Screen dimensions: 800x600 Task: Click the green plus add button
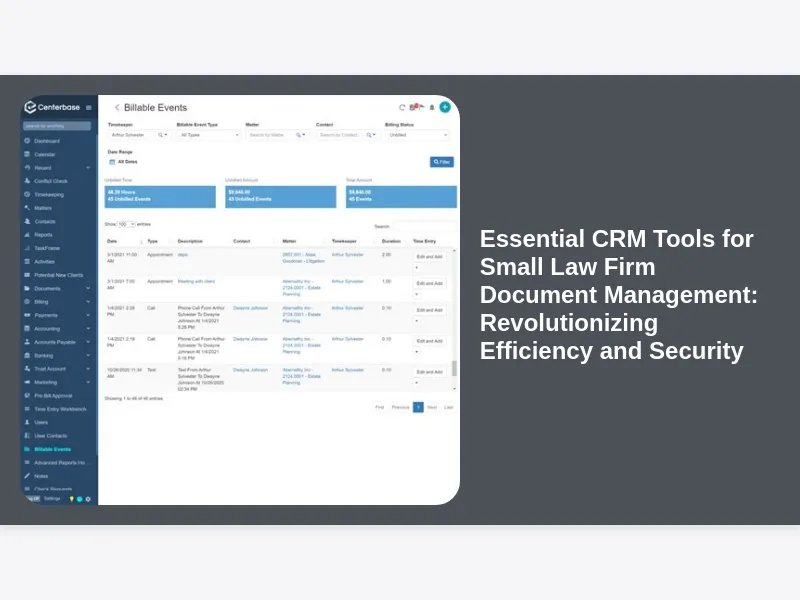click(445, 107)
